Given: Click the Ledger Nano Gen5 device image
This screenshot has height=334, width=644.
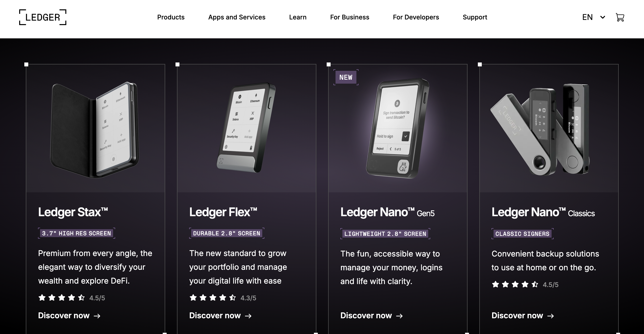Looking at the screenshot, I should click(397, 129).
